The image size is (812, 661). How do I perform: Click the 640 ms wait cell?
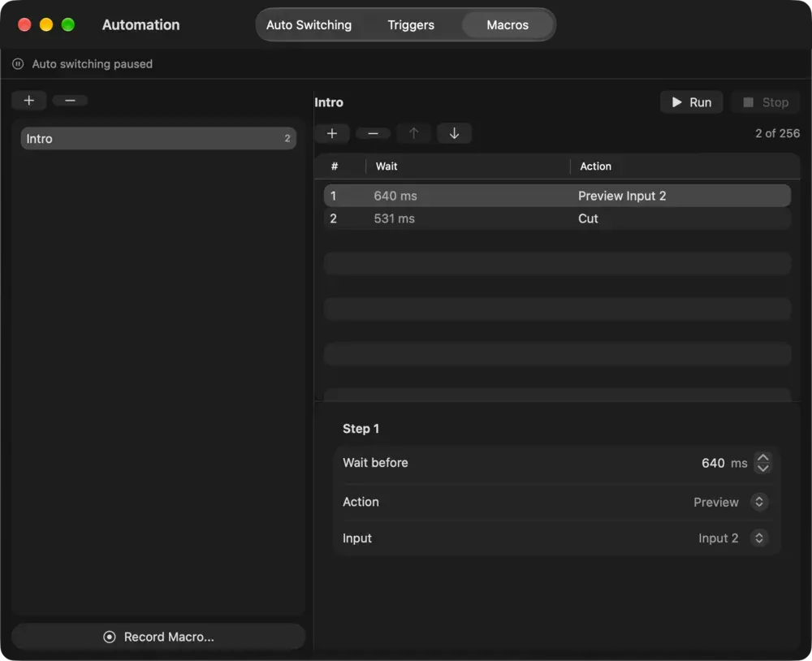pos(395,196)
